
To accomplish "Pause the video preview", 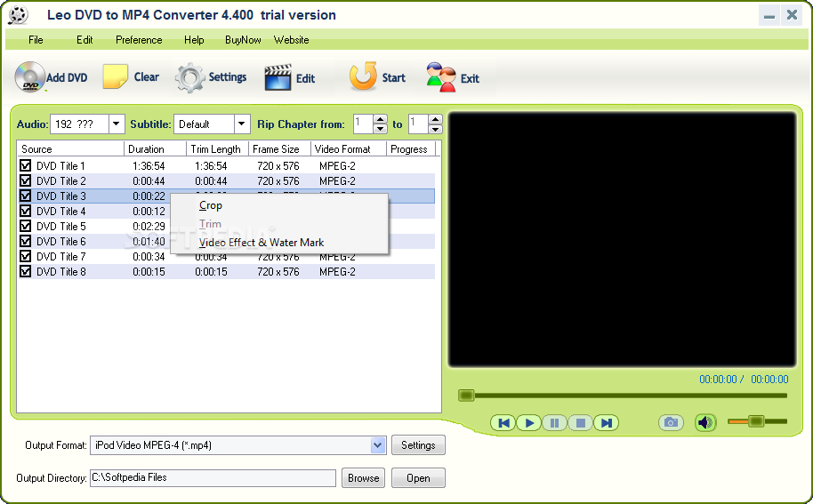I will point(555,423).
